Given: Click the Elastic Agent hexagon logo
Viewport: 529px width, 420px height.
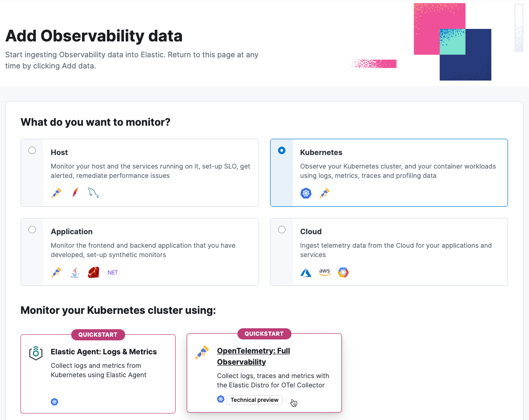Looking at the screenshot, I should pyautogui.click(x=36, y=353).
